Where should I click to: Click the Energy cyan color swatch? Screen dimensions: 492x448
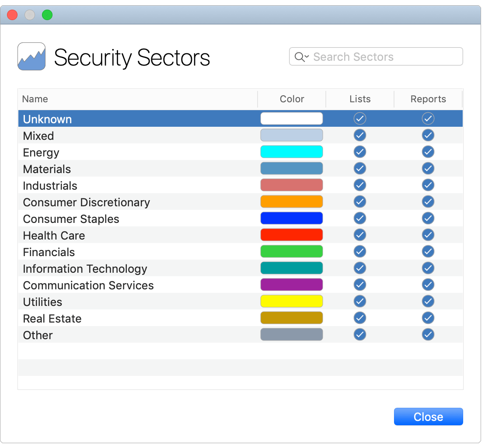[291, 152]
